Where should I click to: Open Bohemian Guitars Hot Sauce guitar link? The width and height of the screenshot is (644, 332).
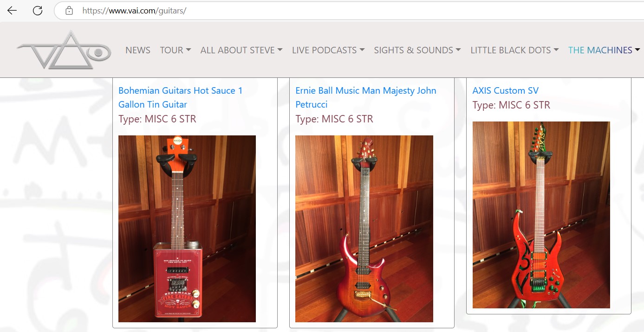pos(181,97)
